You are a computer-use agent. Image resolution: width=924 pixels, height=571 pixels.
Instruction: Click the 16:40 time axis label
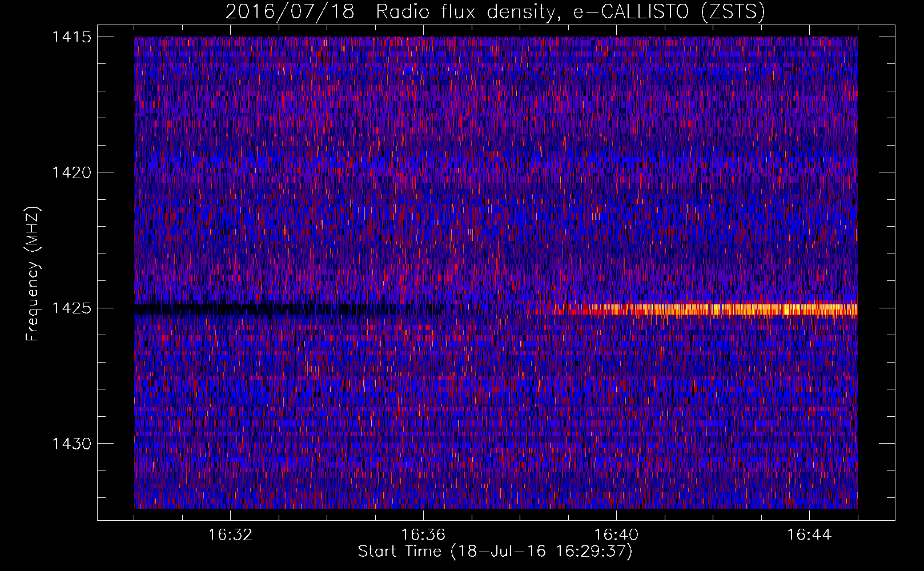[616, 535]
